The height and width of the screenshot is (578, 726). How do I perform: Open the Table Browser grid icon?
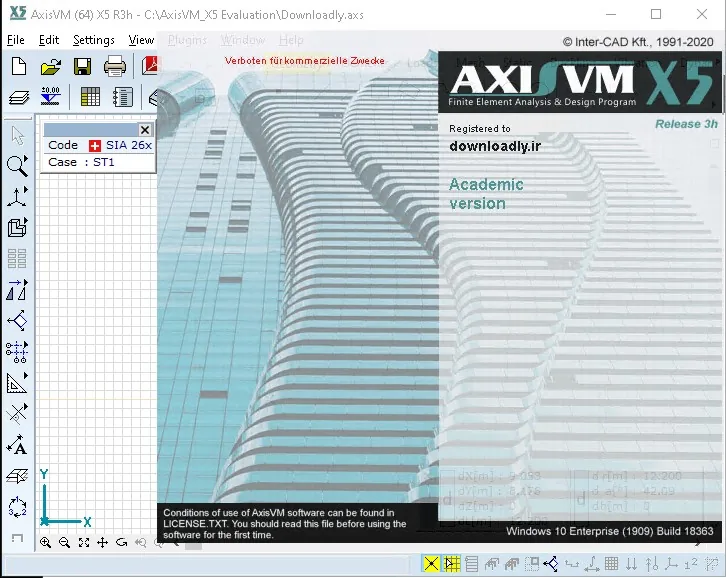[x=90, y=97]
